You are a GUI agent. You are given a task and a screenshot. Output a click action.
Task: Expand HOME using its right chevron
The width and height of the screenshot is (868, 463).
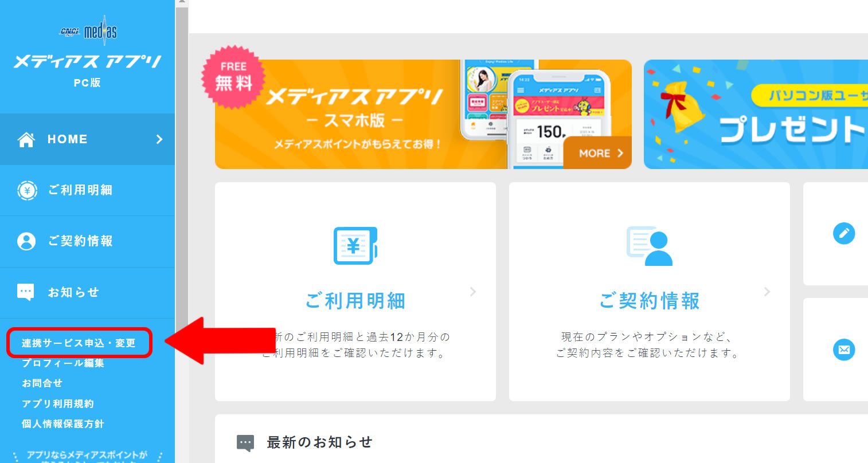[x=159, y=139]
